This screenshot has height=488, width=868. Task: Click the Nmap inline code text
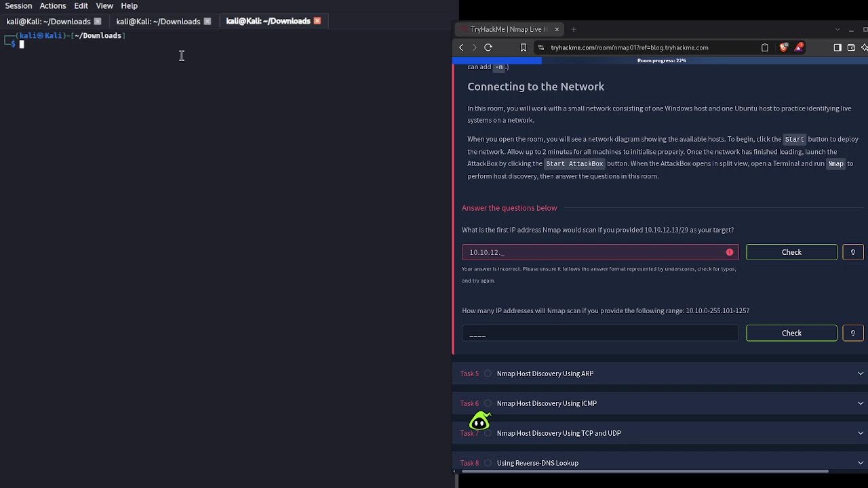(x=835, y=164)
